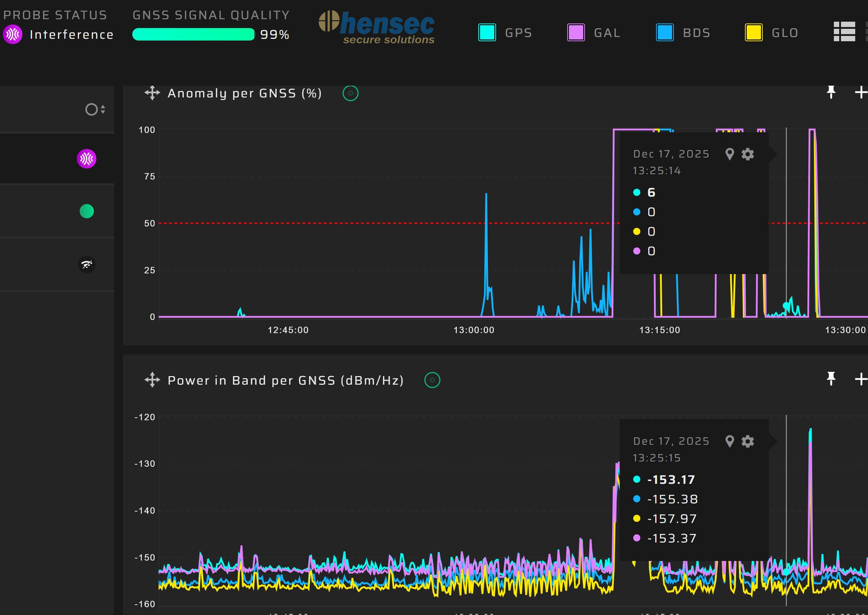Open the list view icon in the top right
The height and width of the screenshot is (615, 868).
pyautogui.click(x=844, y=31)
